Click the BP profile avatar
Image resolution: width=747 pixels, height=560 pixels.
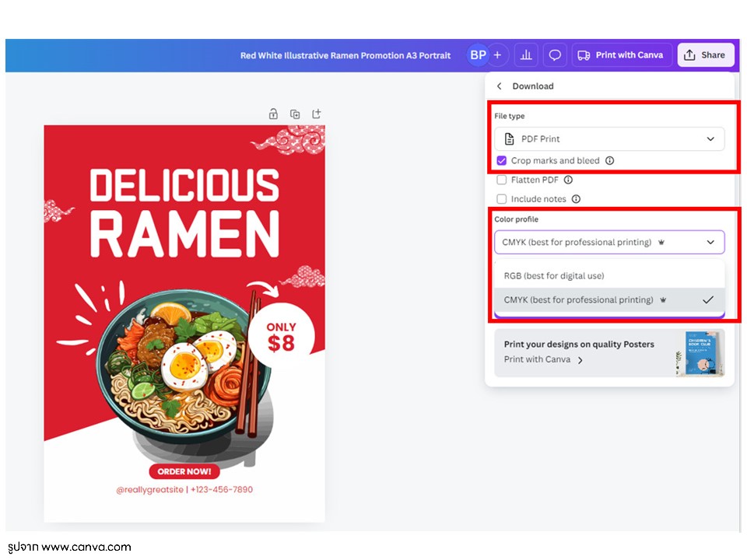coord(478,55)
